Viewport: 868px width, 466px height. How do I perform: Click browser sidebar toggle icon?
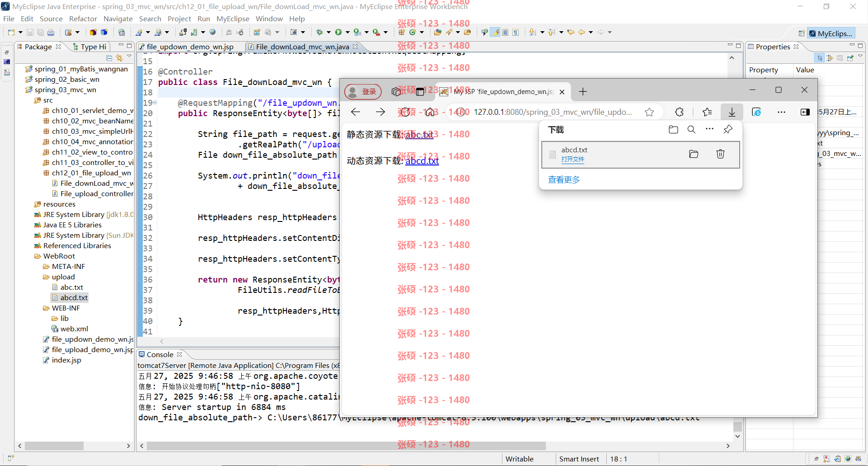(805, 112)
